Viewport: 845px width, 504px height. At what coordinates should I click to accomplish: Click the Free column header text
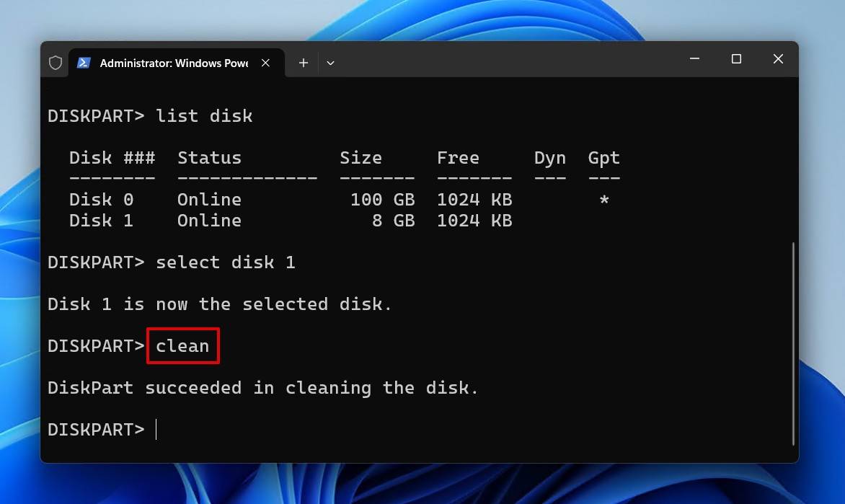458,157
